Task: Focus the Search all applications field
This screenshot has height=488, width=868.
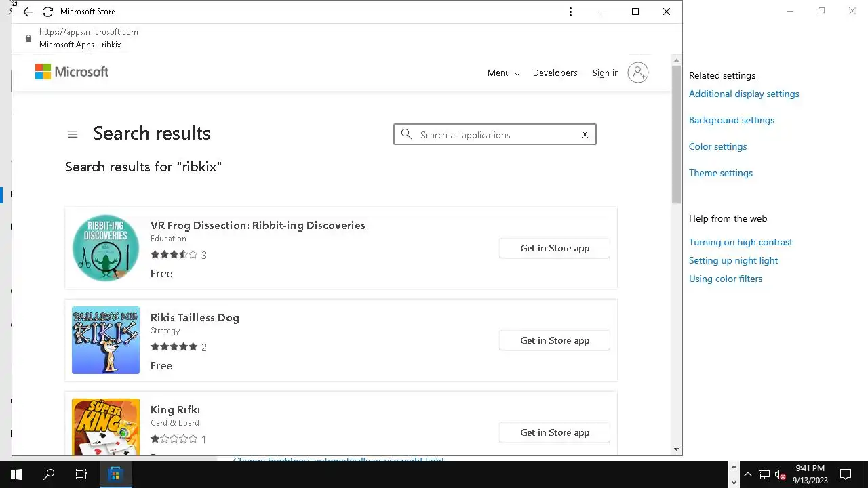Action: coord(495,135)
